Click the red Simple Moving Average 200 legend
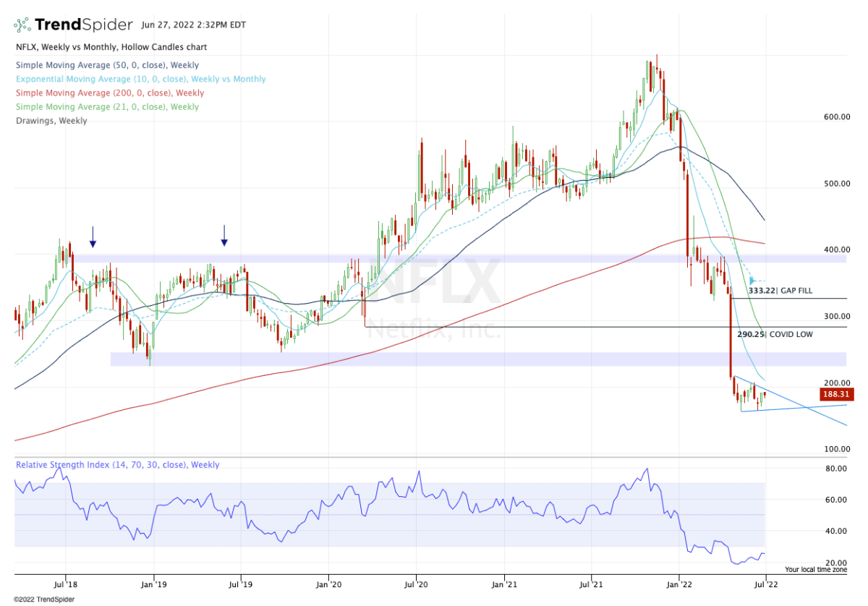 tap(110, 93)
